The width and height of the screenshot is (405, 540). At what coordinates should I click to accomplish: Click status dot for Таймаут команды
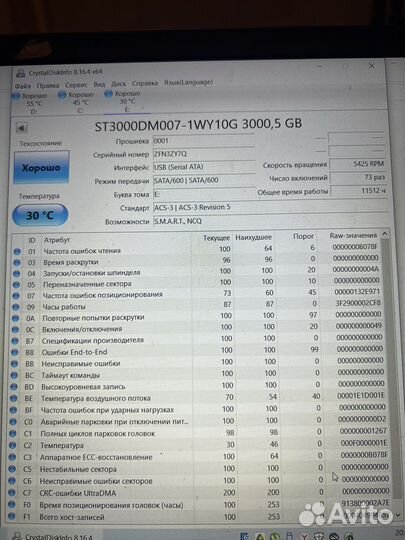coord(14,375)
